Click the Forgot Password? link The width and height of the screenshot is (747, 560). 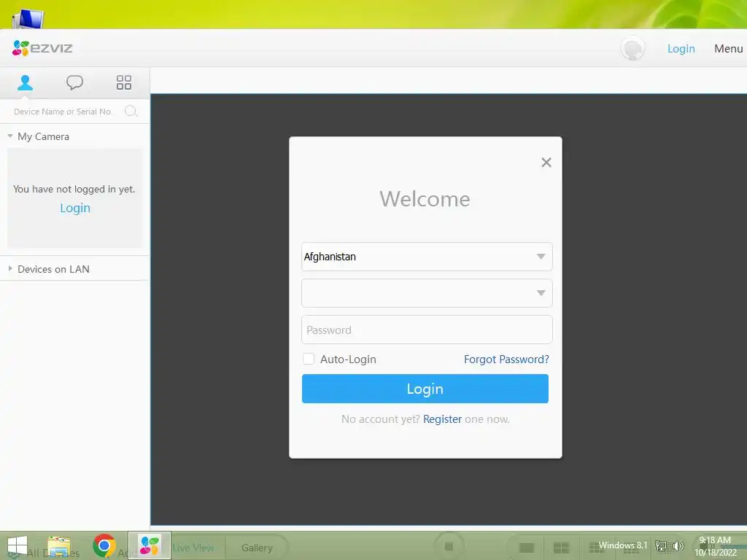pos(506,359)
